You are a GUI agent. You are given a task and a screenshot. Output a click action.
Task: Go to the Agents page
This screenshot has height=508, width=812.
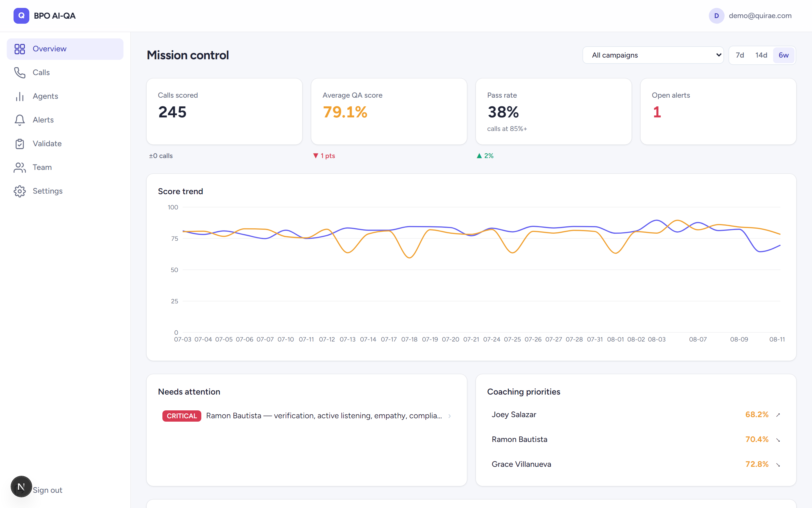pos(65,97)
